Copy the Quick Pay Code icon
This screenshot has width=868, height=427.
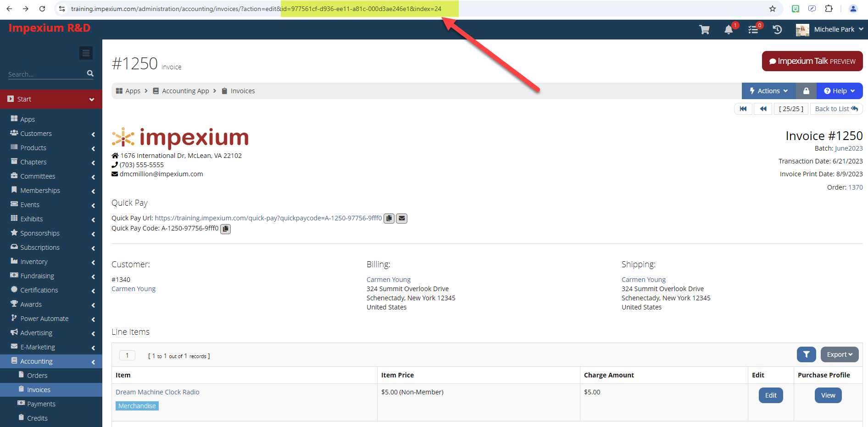[226, 229]
